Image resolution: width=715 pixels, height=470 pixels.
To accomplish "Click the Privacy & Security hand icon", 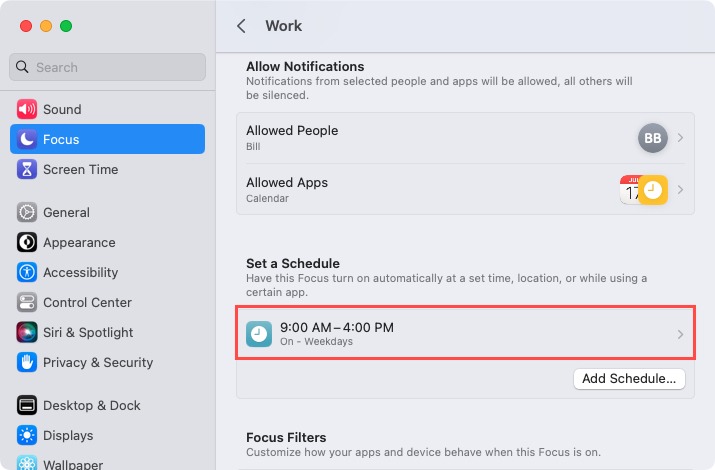I will click(27, 362).
